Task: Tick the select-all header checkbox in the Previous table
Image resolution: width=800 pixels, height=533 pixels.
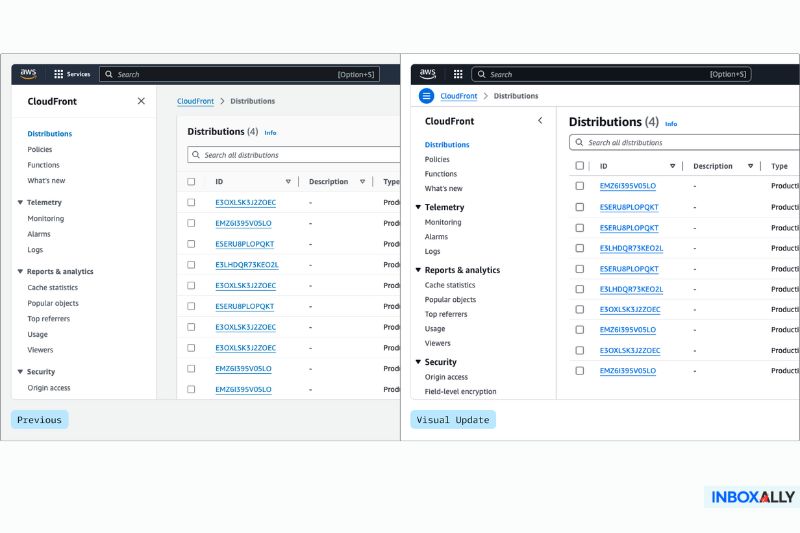Action: [x=191, y=182]
